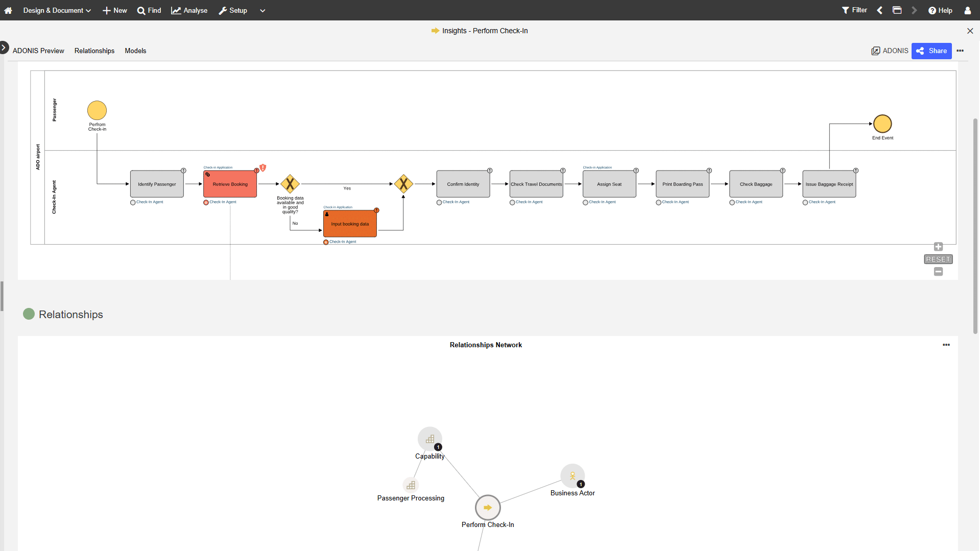
Task: Click the Home icon in top bar
Action: (x=8, y=10)
